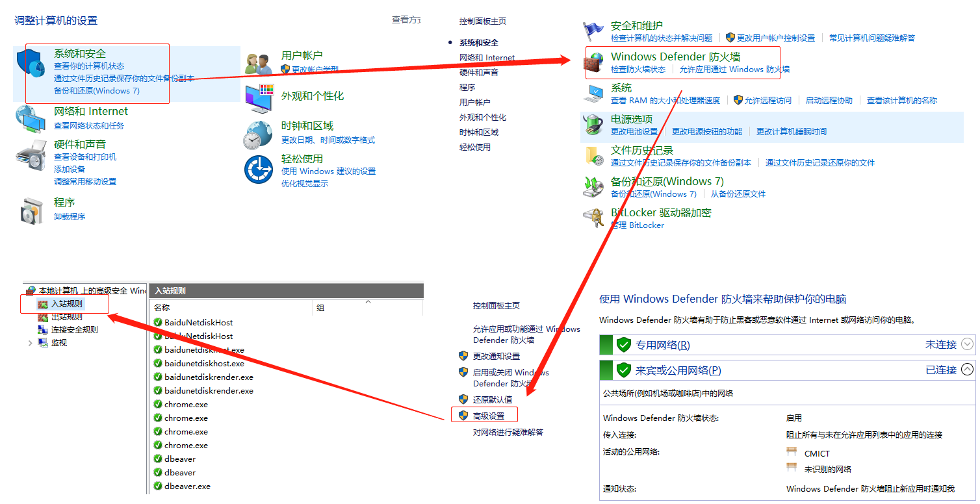
Task: Open 控制面板主页 in the category sidebar
Action: tap(482, 21)
